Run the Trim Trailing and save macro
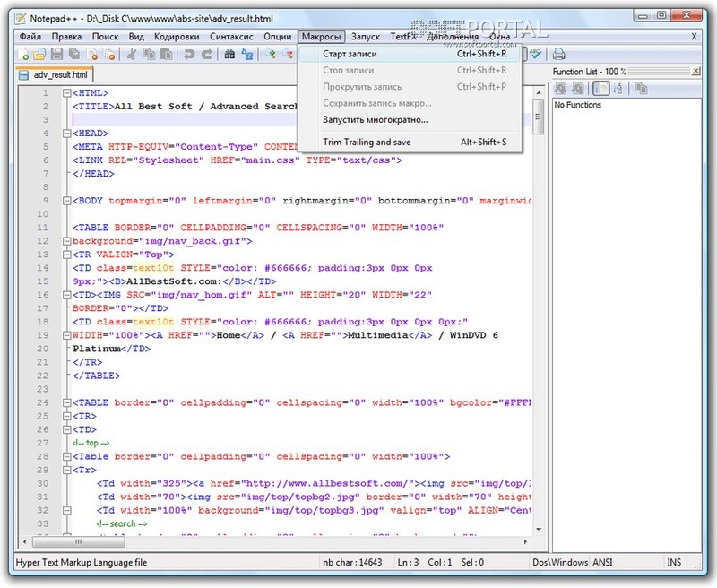The width and height of the screenshot is (717, 588). click(410, 143)
